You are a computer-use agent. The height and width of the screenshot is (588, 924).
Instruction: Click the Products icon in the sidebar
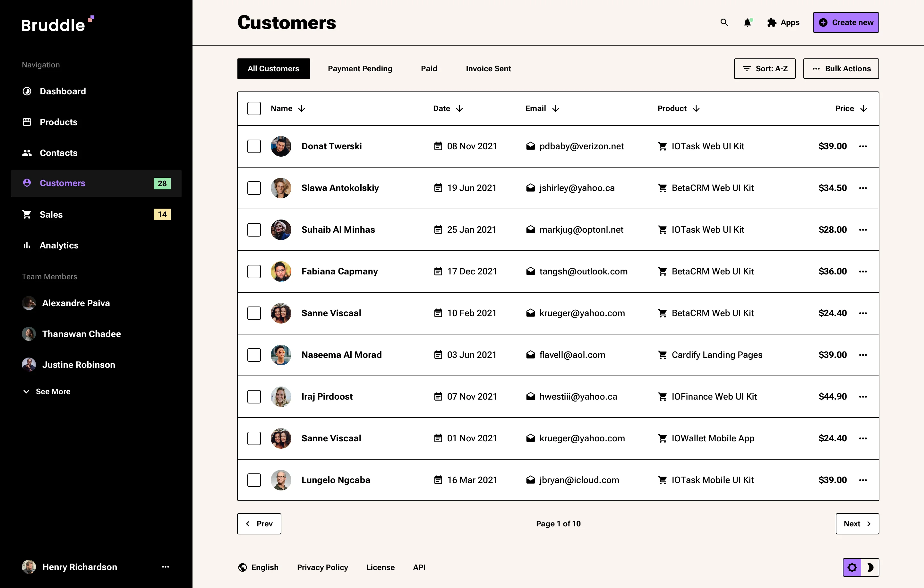(x=27, y=122)
